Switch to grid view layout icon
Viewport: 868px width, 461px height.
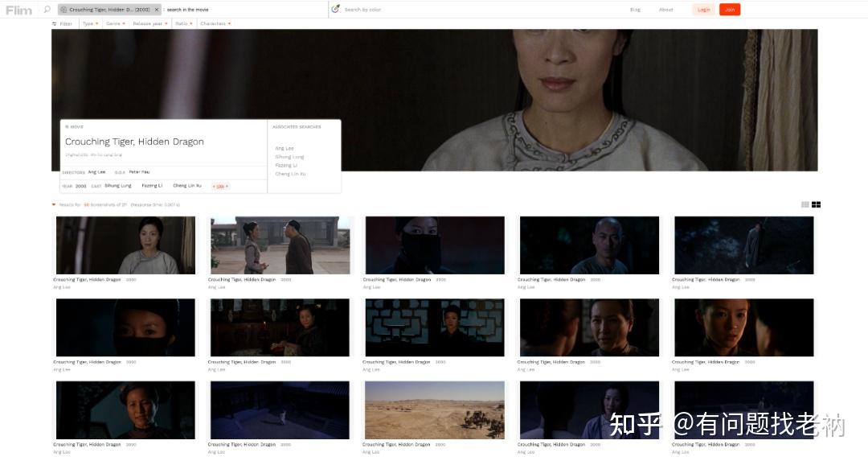pos(816,204)
